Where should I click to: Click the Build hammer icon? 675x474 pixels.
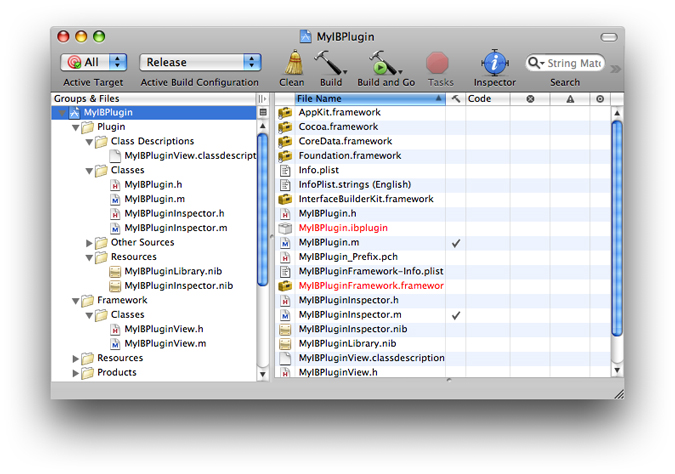(x=329, y=63)
